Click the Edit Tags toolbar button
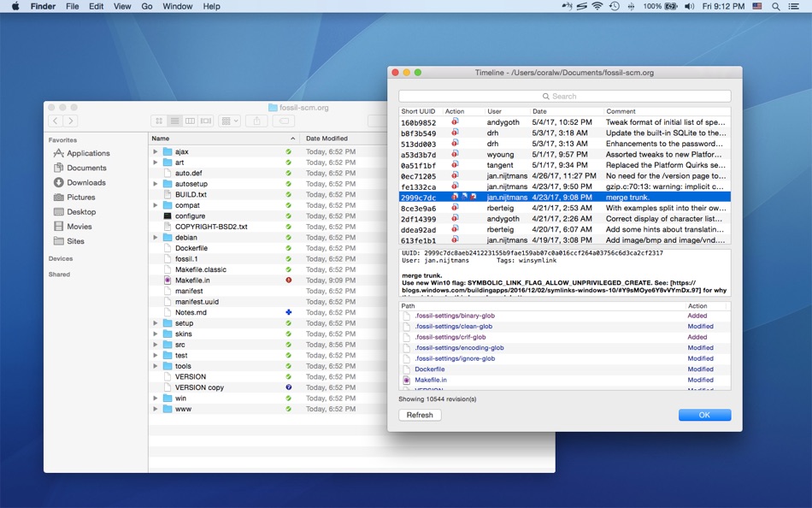Viewport: 812px width, 508px height. click(x=284, y=121)
